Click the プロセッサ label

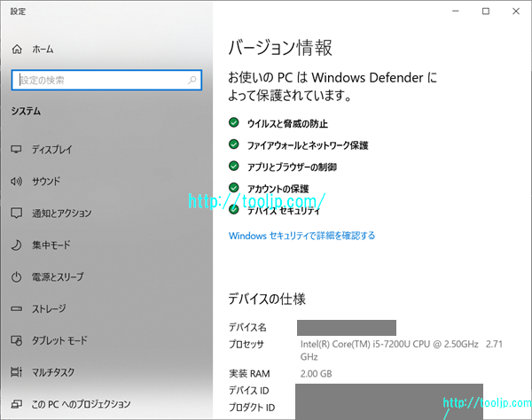246,345
